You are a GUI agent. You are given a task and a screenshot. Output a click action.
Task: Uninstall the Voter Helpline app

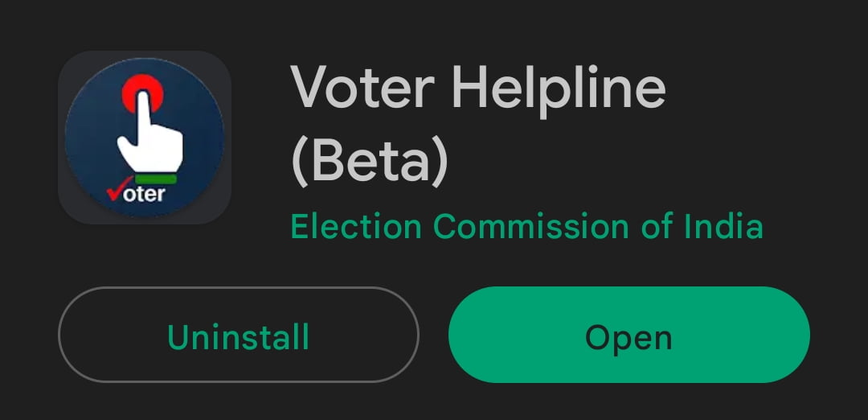tap(239, 335)
